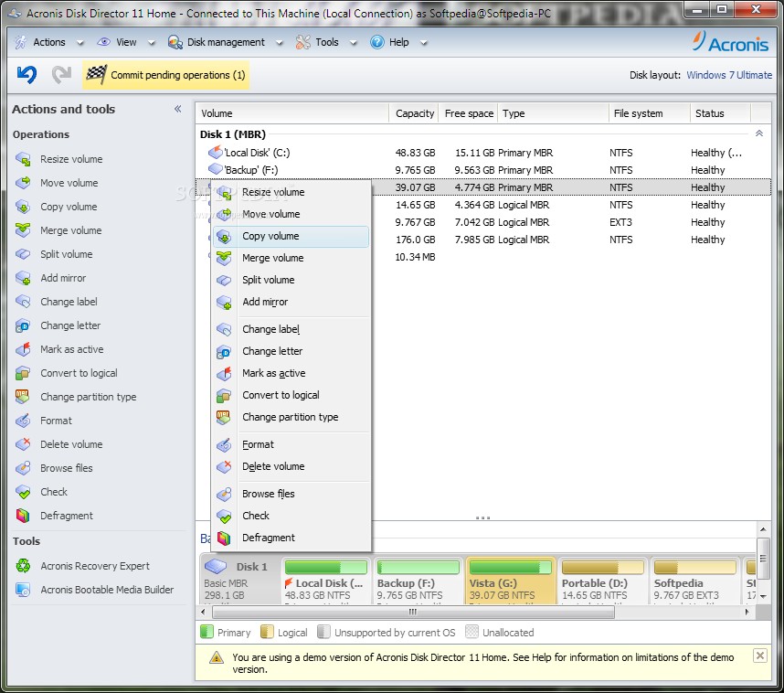Click Acronis Bootable Media Builder icon
Viewport: 784px width, 693px height.
pos(23,590)
